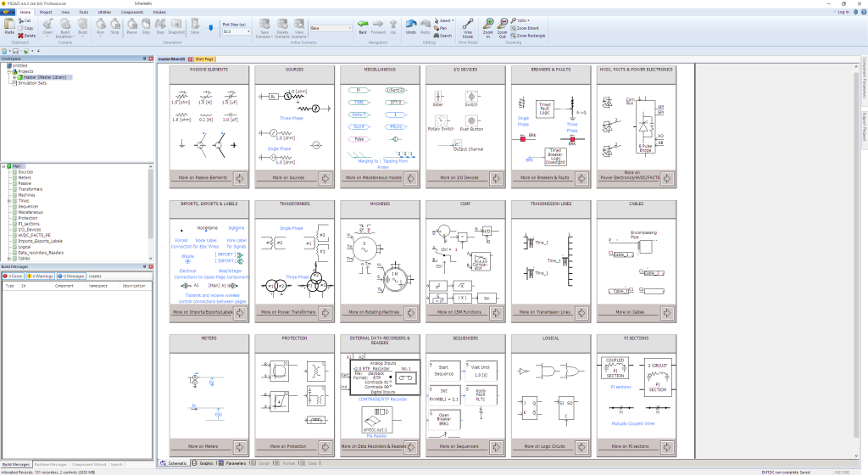Viewport: 868px width, 475px height.
Task: Expand the master (Master Library) tree node
Action: 14,77
